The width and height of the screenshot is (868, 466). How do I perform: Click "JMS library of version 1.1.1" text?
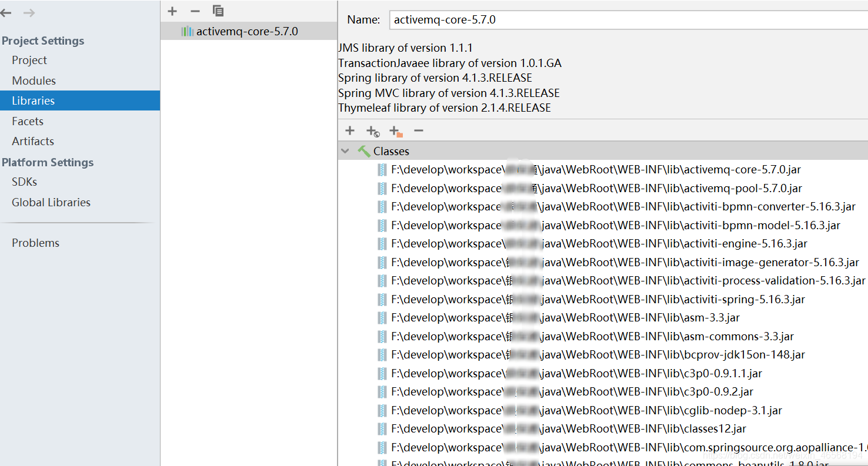click(x=405, y=48)
